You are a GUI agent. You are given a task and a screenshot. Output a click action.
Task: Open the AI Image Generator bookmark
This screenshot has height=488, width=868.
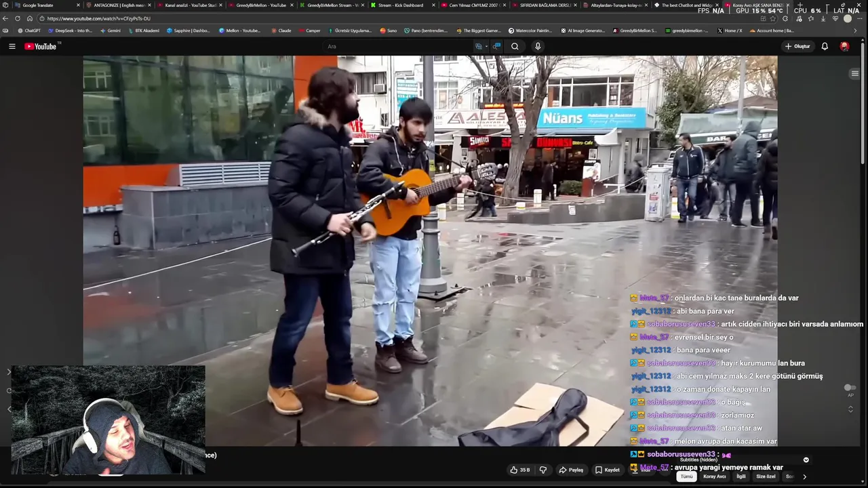583,30
